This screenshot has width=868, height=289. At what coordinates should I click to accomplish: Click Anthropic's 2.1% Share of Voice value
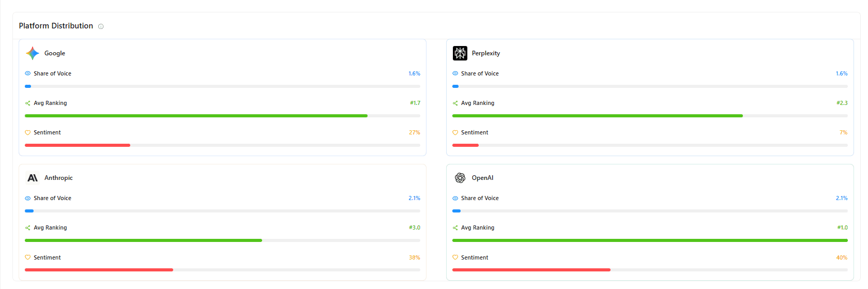(x=414, y=198)
